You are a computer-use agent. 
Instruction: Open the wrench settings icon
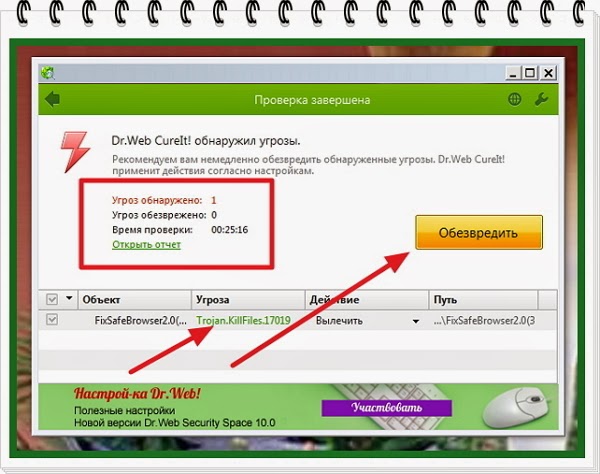[x=541, y=99]
